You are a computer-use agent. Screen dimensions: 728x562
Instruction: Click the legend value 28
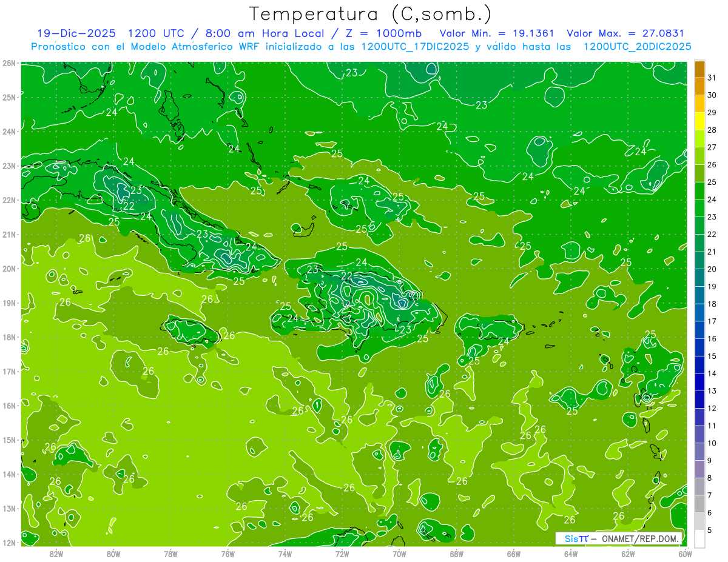coord(712,130)
